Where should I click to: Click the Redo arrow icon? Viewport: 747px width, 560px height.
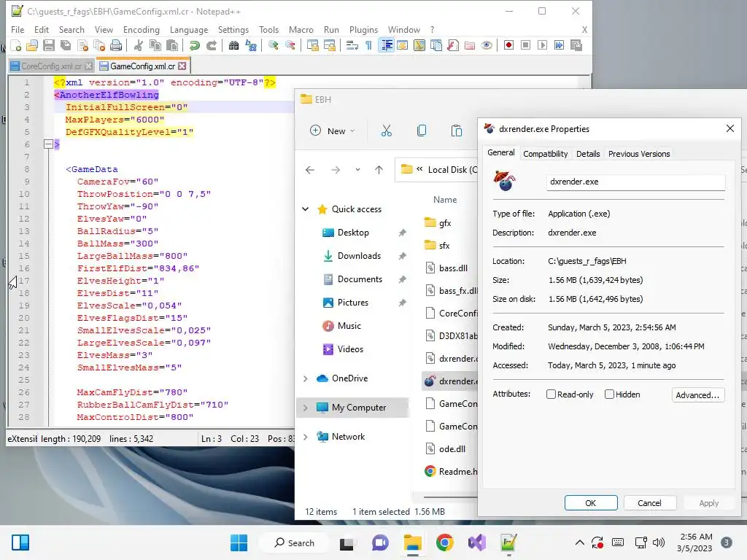tap(212, 45)
